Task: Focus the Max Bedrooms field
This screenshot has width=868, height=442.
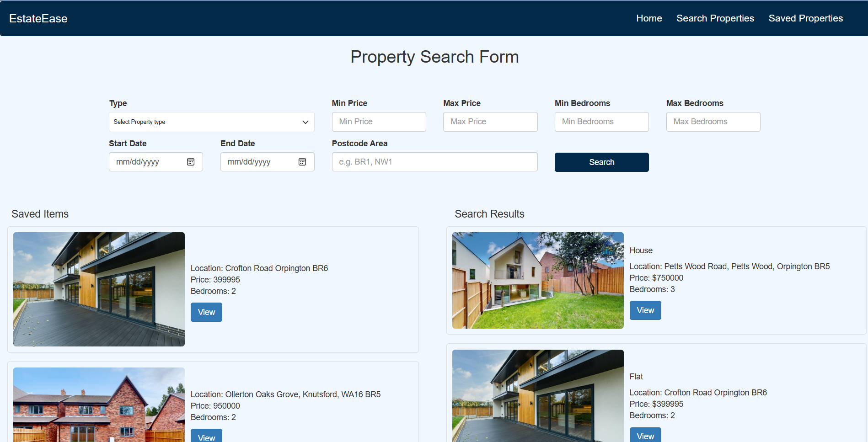Action: click(713, 122)
